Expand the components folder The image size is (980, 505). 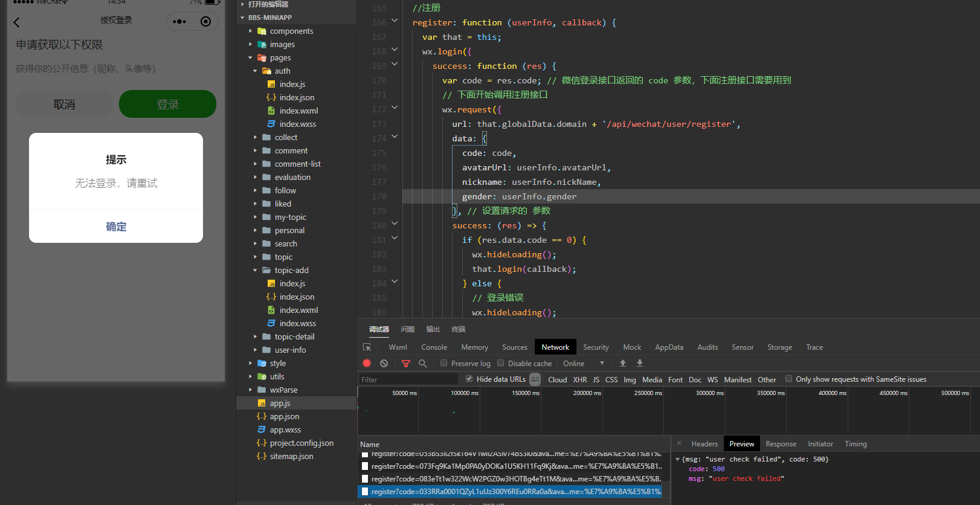pos(251,31)
